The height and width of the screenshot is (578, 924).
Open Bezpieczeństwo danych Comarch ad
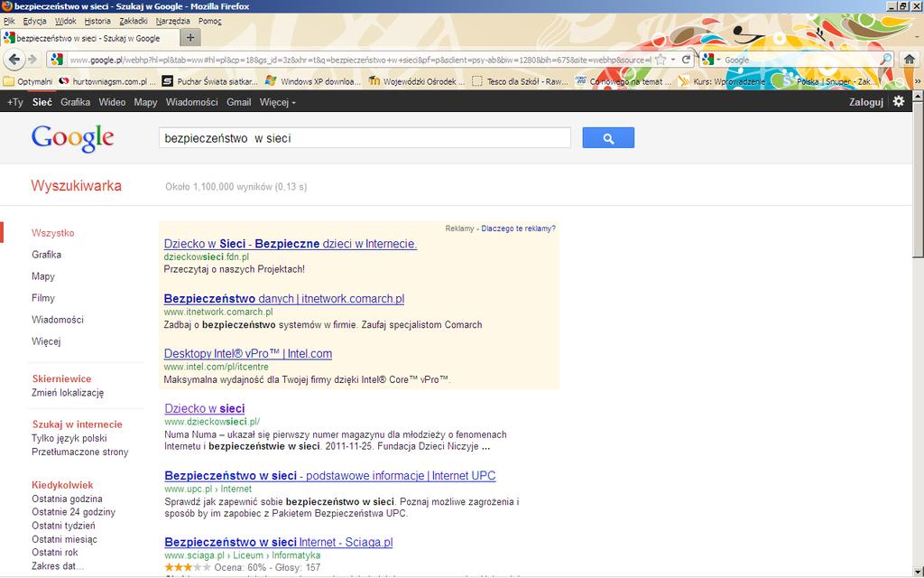[x=284, y=298]
